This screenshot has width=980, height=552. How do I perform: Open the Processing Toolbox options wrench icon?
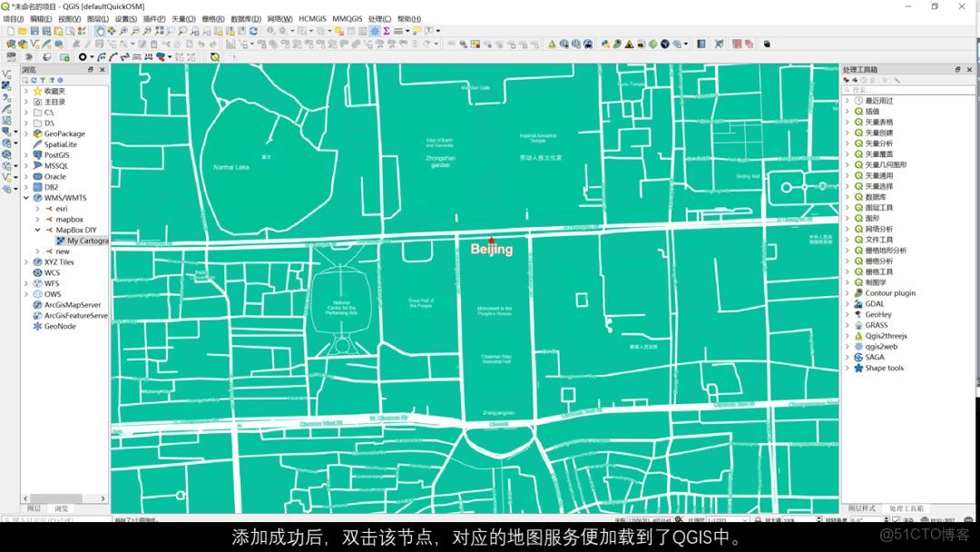(897, 80)
